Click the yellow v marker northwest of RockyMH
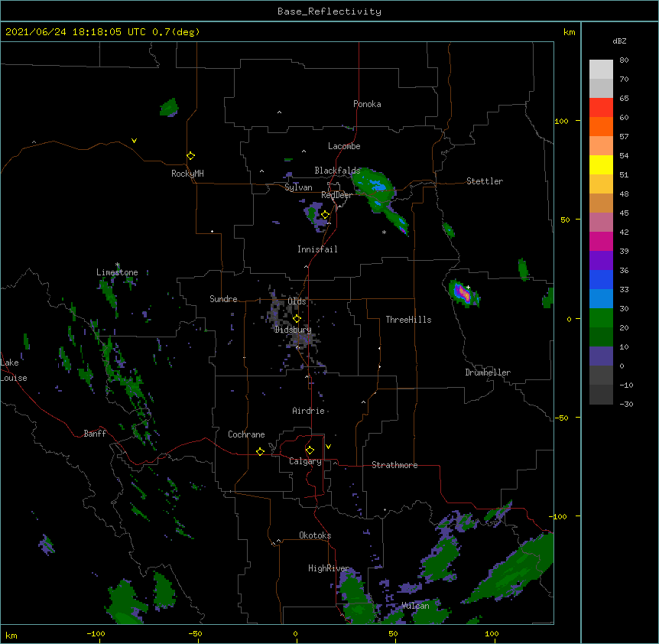This screenshot has height=644, width=659. [x=134, y=141]
